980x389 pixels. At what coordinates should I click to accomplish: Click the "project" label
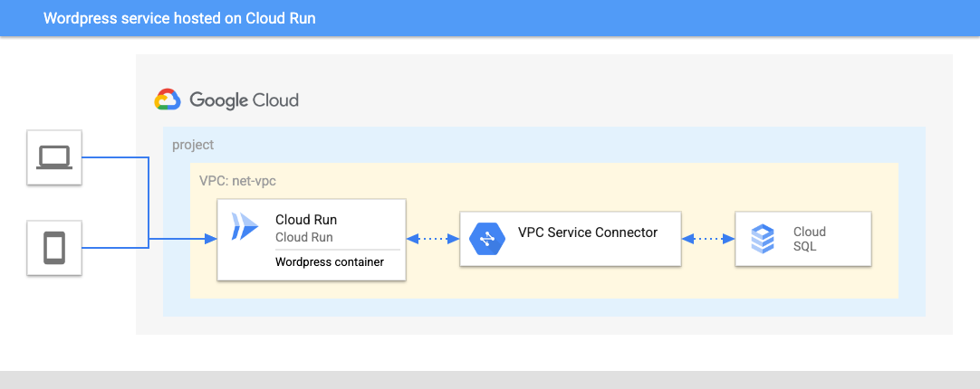tap(193, 145)
